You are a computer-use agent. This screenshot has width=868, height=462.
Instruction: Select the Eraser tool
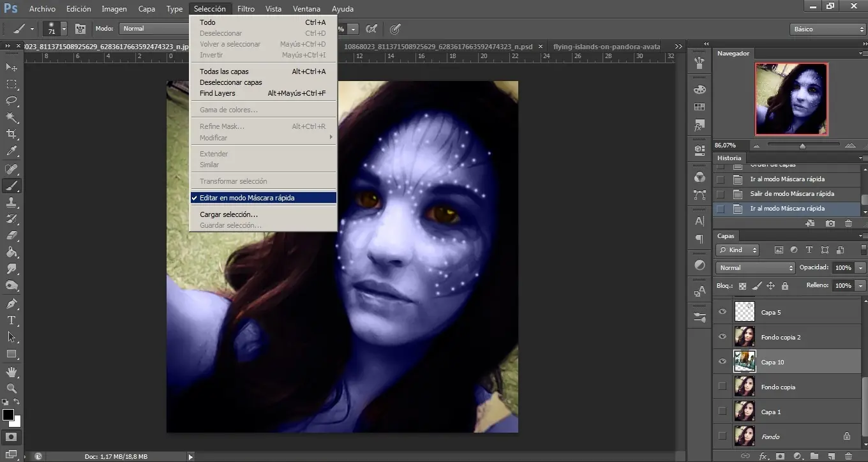click(11, 235)
